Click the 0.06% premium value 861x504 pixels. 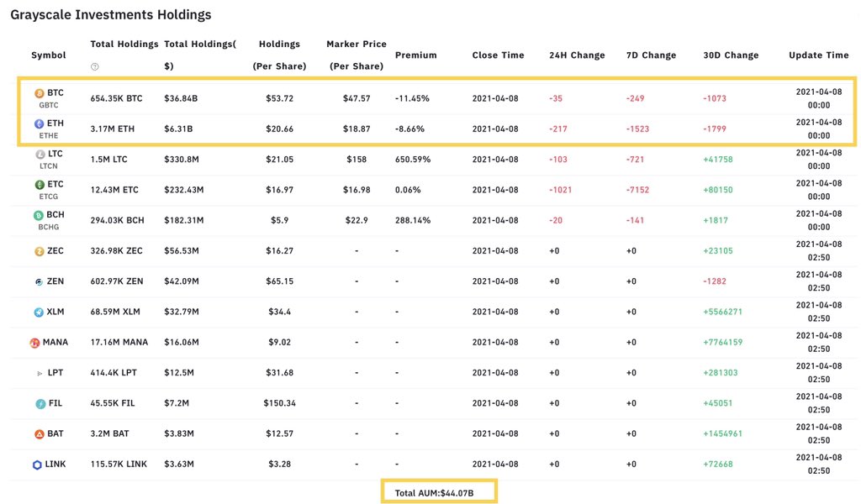point(408,190)
